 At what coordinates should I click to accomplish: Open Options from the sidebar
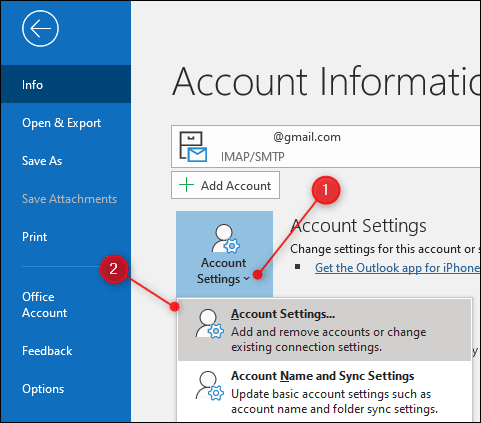pos(43,389)
